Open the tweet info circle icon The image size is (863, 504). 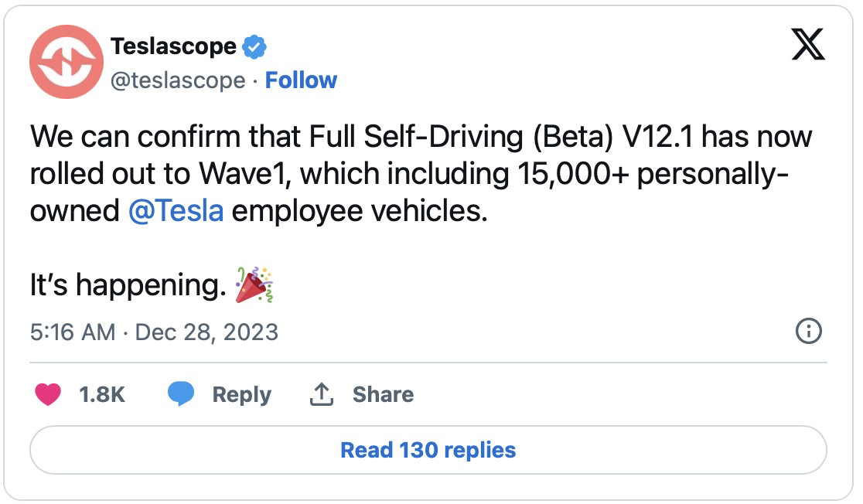808,332
